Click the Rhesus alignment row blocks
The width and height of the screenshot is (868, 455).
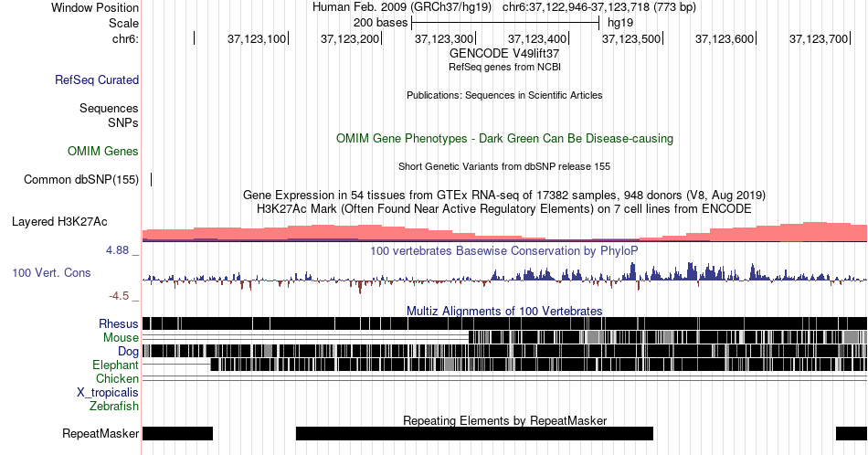pyautogui.click(x=504, y=323)
